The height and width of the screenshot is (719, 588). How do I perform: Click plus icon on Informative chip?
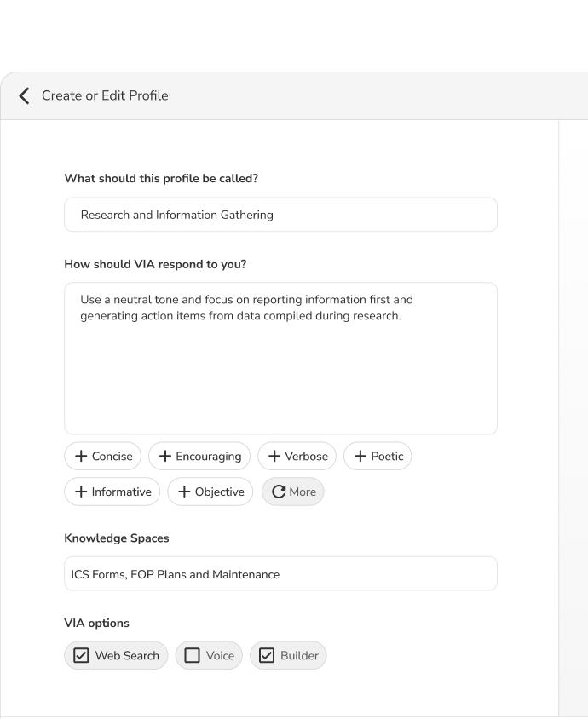point(81,492)
